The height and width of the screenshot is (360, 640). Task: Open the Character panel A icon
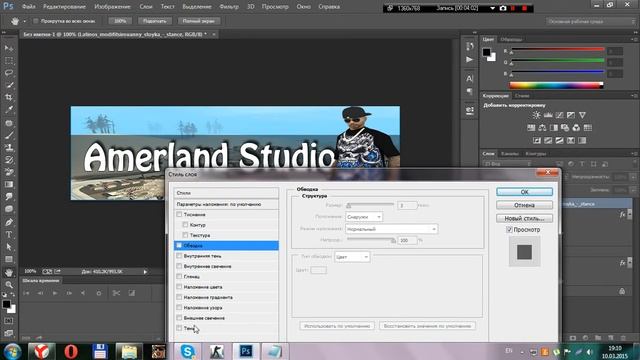point(469,78)
